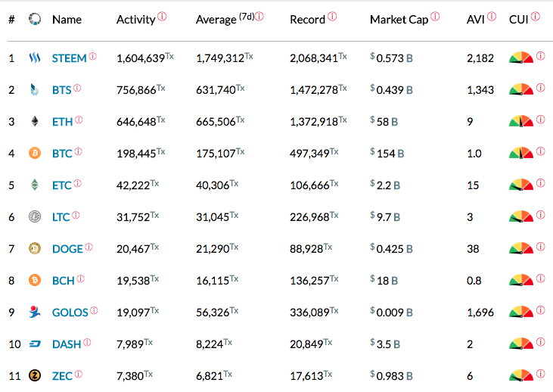Click the CUI gauge in the BTC row
This screenshot has height=392, width=553.
[521, 153]
